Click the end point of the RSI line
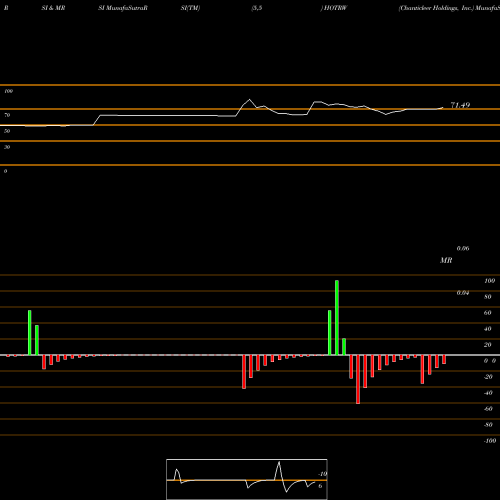Image resolution: width=500 pixels, height=500 pixels. 443,107
